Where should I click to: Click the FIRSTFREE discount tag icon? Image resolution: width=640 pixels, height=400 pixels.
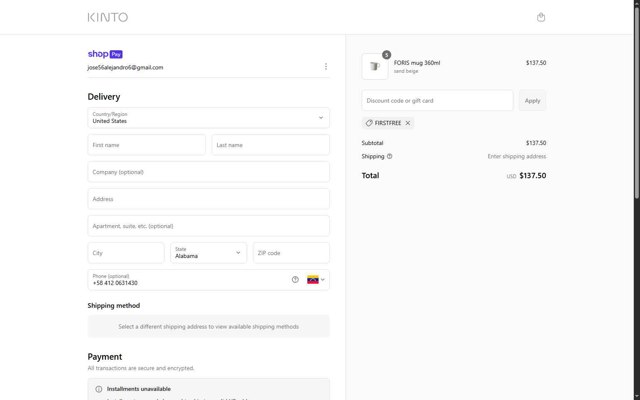coord(369,123)
